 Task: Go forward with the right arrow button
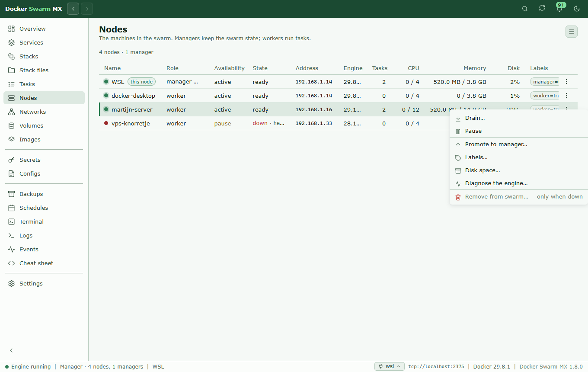[x=87, y=9]
